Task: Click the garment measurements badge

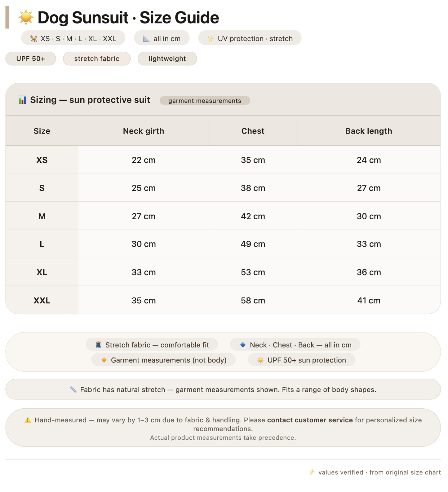Action: click(205, 101)
